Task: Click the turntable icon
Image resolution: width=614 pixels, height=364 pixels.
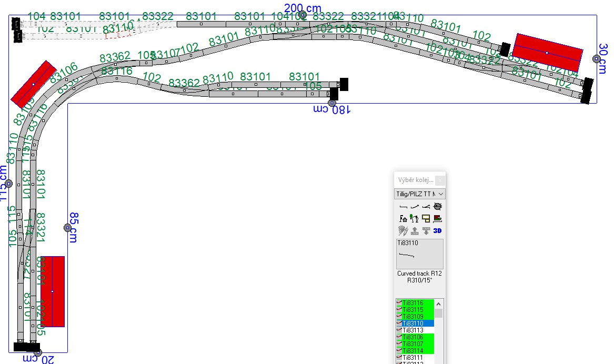Action: [x=438, y=207]
